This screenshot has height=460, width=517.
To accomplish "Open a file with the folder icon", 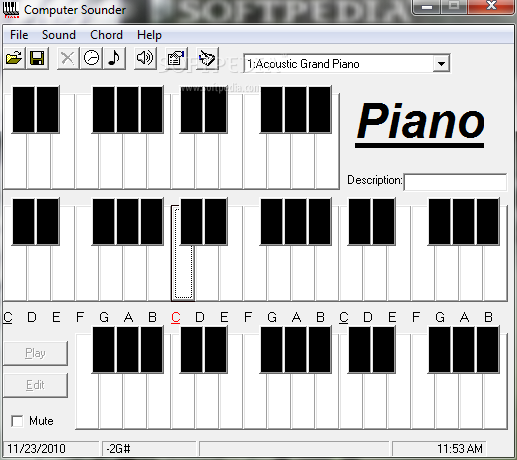I will click(14, 58).
